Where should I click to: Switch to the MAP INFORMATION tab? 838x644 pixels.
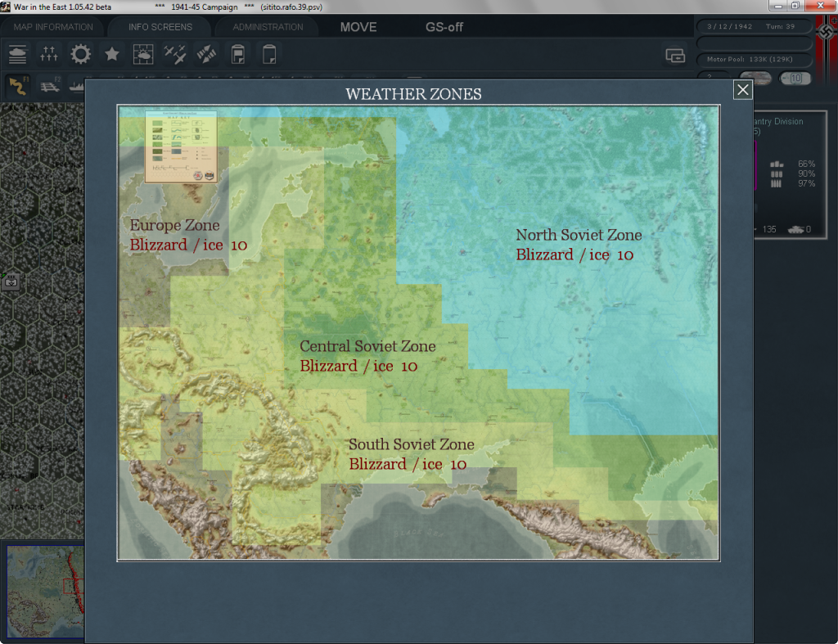(x=53, y=27)
